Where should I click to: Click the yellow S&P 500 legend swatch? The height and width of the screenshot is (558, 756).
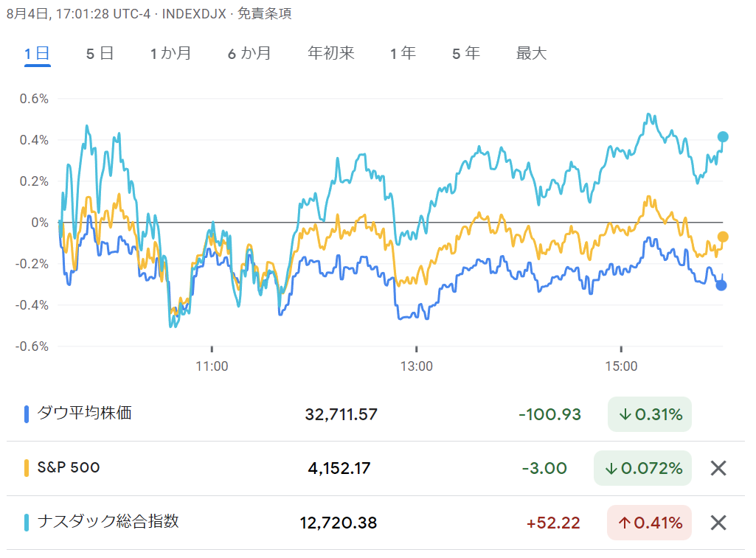(x=27, y=468)
